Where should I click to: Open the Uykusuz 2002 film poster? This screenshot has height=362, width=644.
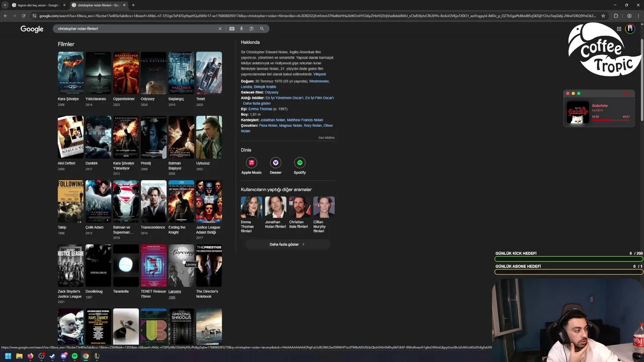[209, 137]
